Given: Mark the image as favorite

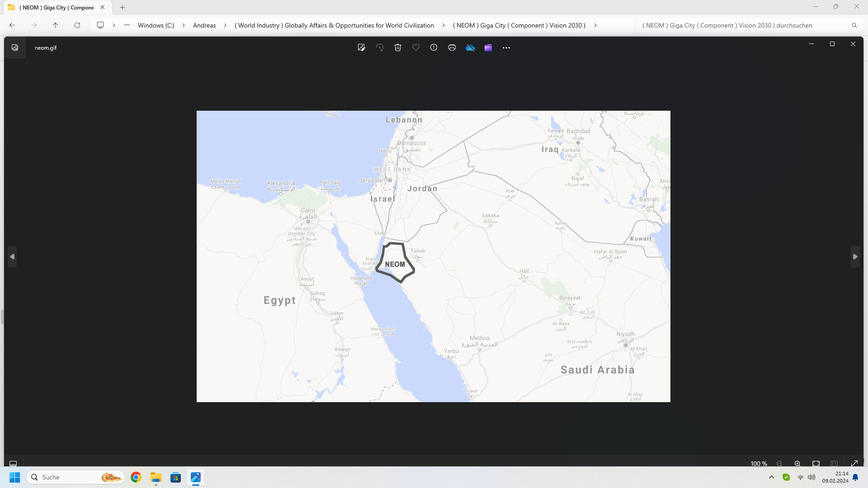Looking at the screenshot, I should (416, 47).
